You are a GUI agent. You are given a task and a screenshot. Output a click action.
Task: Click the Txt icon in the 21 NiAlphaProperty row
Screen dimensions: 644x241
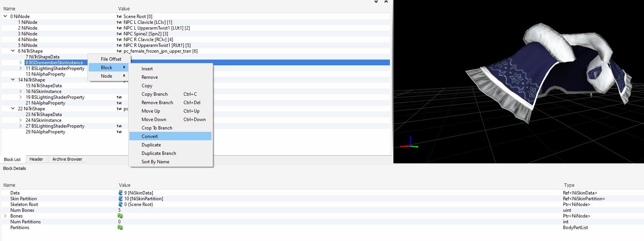click(x=119, y=103)
